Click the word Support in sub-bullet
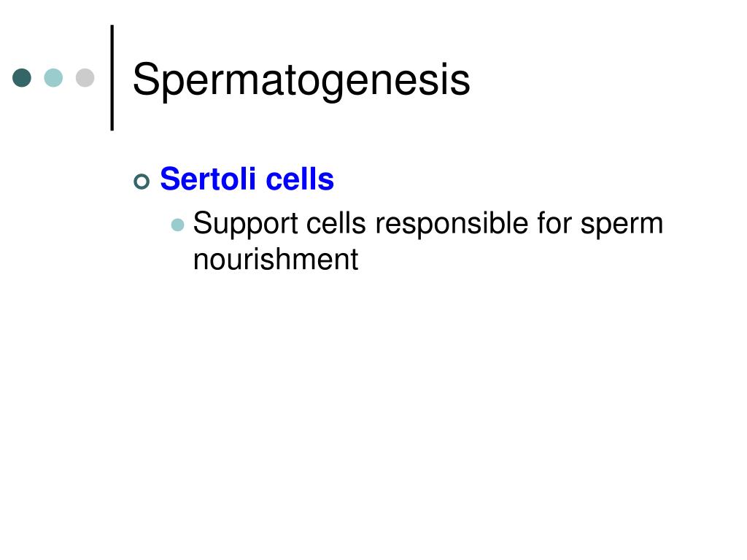Viewport: 747px width, 560px height. click(246, 223)
